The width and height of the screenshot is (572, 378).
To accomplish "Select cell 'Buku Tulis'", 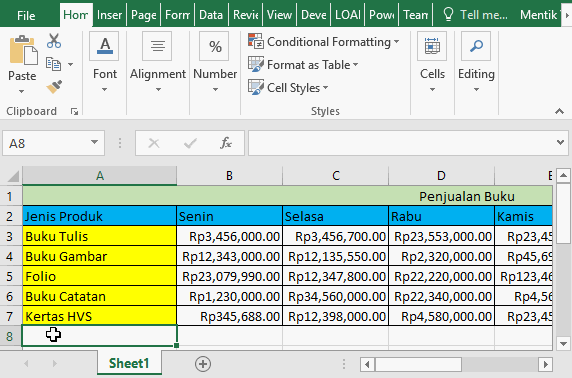I will [x=100, y=236].
